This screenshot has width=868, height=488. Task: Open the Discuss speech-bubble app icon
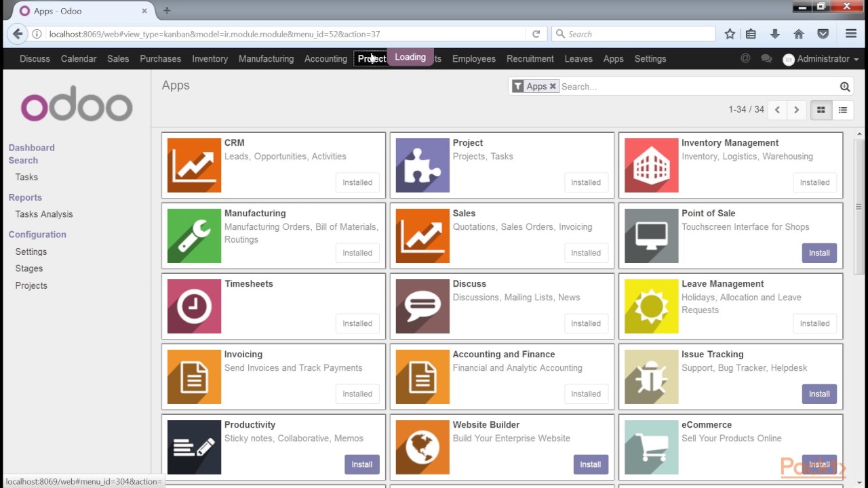click(x=422, y=306)
